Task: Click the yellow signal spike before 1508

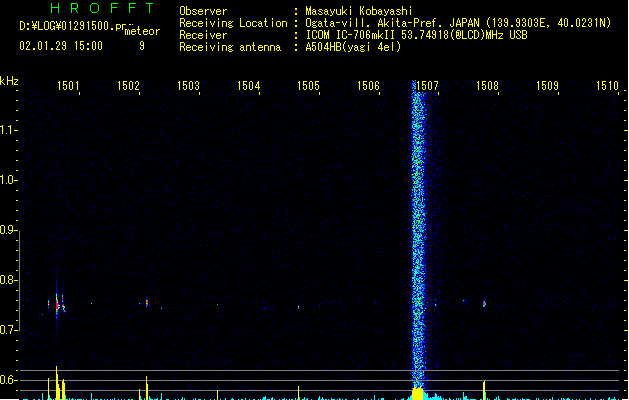Action: (x=484, y=390)
